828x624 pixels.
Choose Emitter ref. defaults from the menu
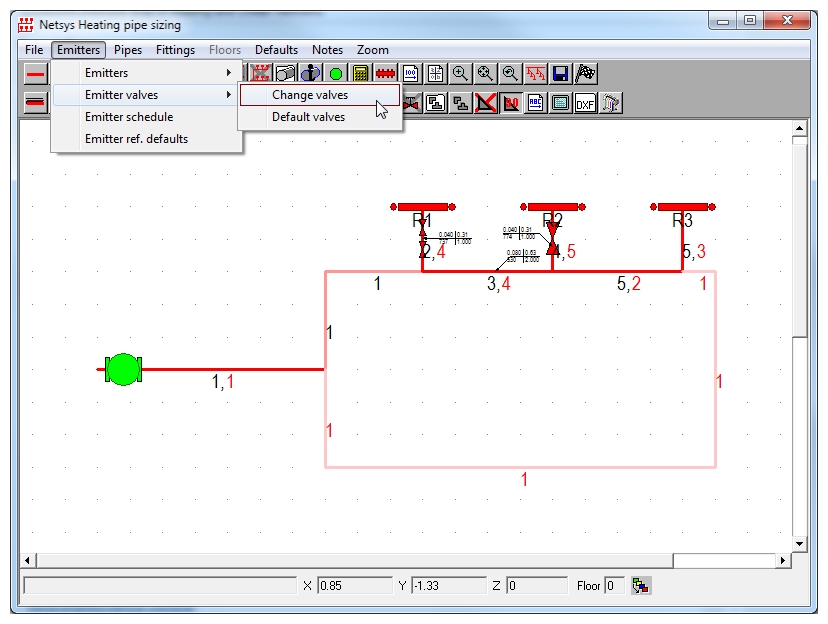[x=146, y=139]
